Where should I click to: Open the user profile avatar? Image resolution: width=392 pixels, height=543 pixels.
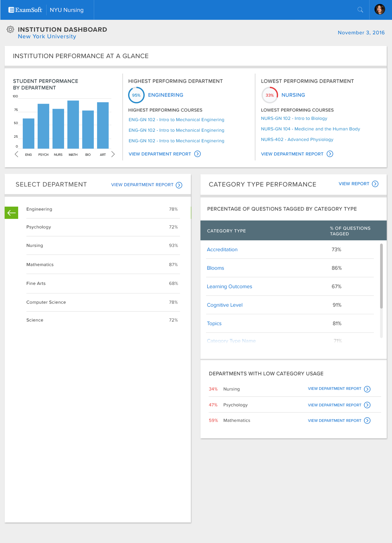(380, 10)
